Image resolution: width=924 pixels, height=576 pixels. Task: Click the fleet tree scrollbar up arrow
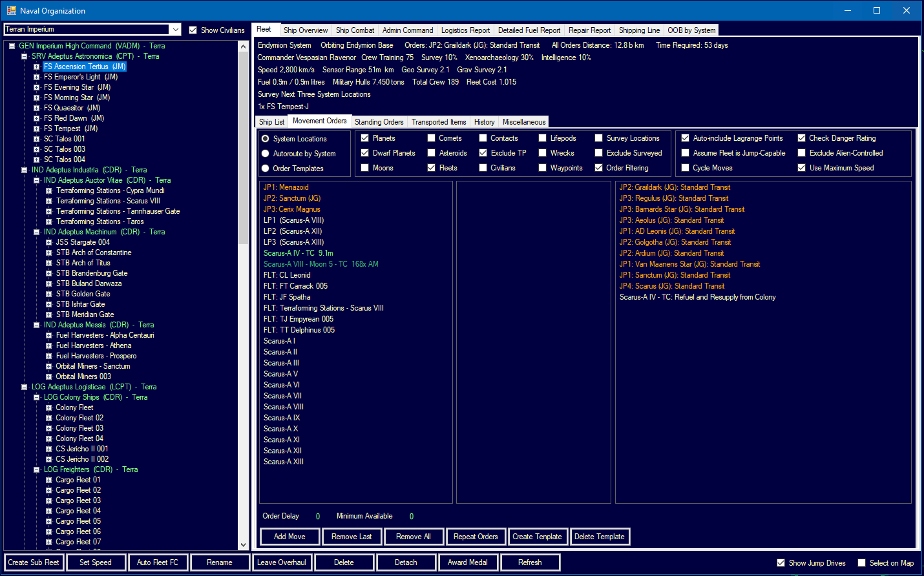coord(244,46)
